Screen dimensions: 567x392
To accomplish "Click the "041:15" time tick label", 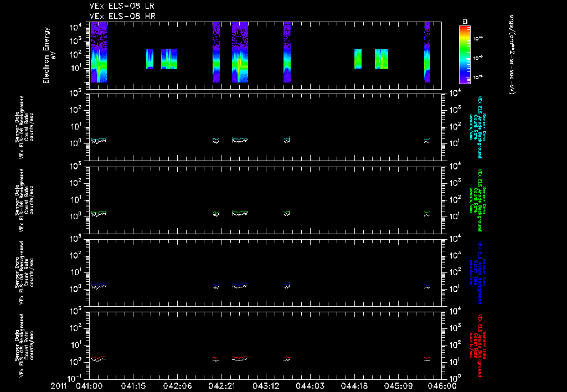I will point(133,386).
